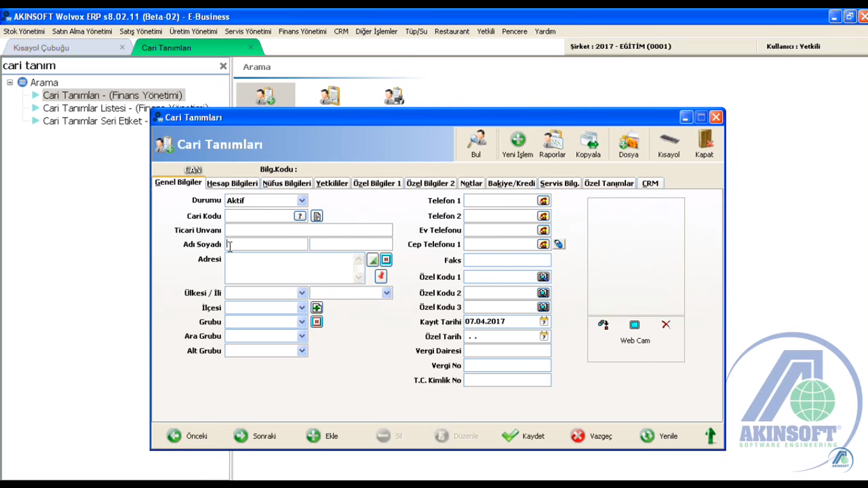This screenshot has height=488, width=868.
Task: Click the phone icon in Cep Telefonu 1
Action: click(x=543, y=244)
